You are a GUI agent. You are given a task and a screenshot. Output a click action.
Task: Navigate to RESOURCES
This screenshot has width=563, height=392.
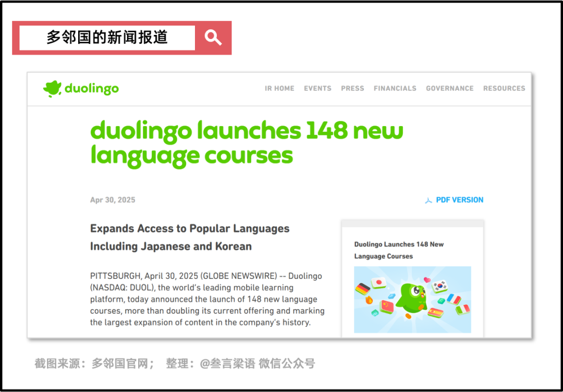pos(504,88)
